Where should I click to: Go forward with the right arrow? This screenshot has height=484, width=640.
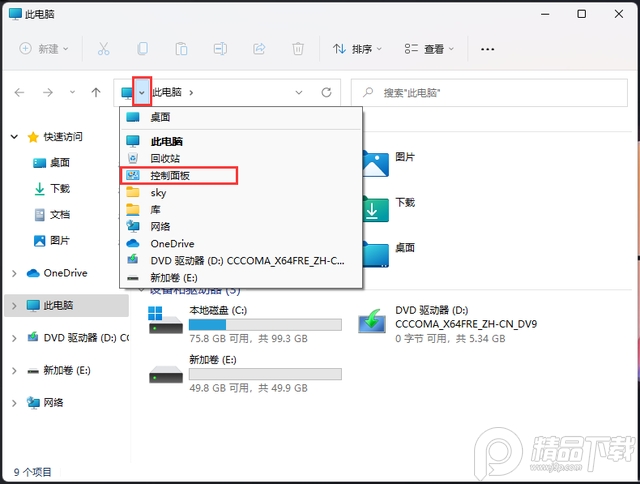48,93
